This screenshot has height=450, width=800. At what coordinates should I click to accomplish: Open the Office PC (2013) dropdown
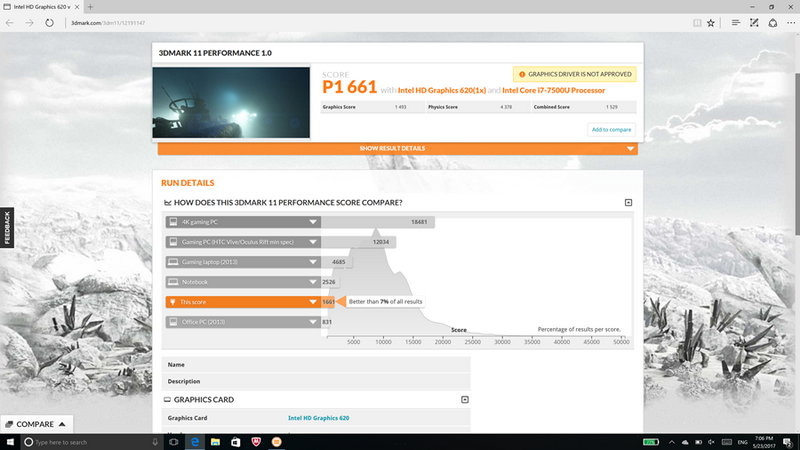[x=313, y=322]
